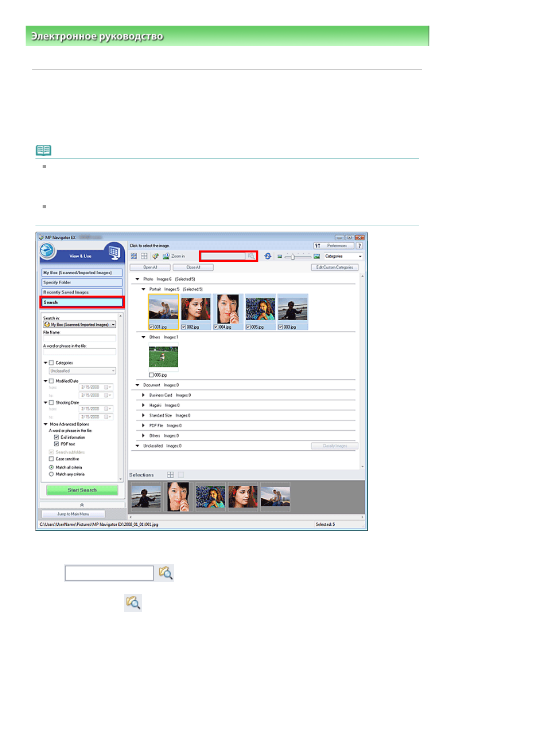Open the Categories sort dropdown

(x=343, y=256)
